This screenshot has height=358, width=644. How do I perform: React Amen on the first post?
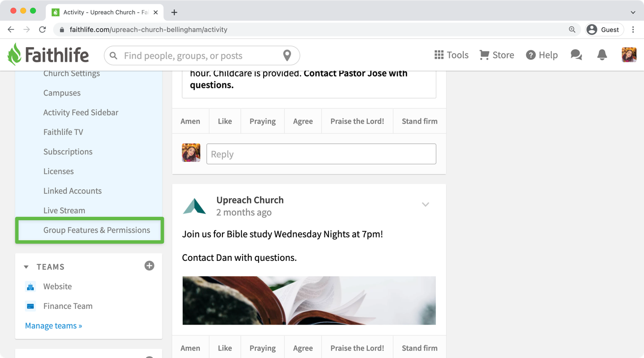pyautogui.click(x=190, y=121)
